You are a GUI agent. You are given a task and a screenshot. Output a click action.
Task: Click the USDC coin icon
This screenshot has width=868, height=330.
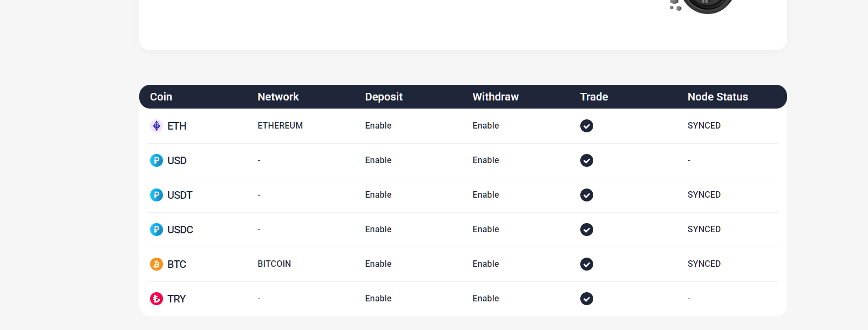click(x=157, y=230)
